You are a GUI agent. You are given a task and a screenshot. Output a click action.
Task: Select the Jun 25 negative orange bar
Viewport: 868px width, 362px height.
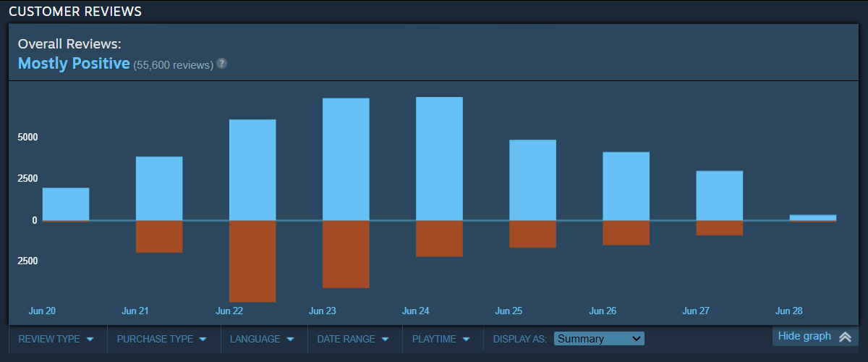(x=532, y=235)
